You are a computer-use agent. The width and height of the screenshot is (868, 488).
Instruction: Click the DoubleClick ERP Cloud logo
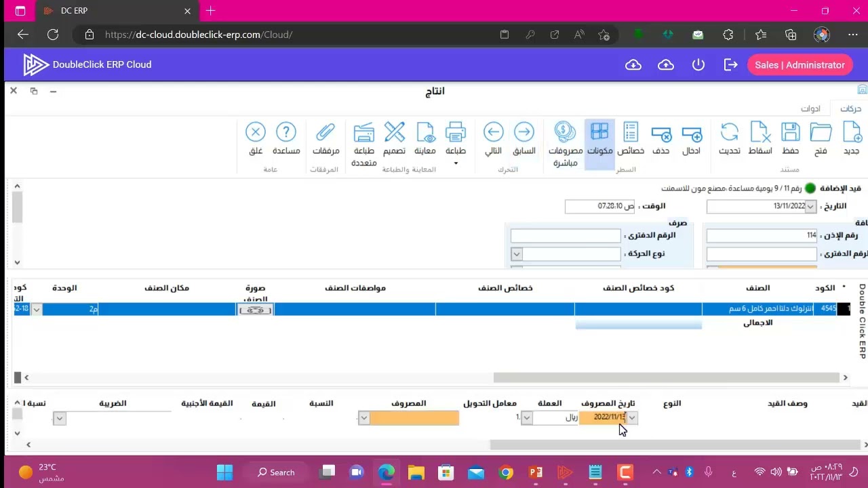tap(87, 64)
